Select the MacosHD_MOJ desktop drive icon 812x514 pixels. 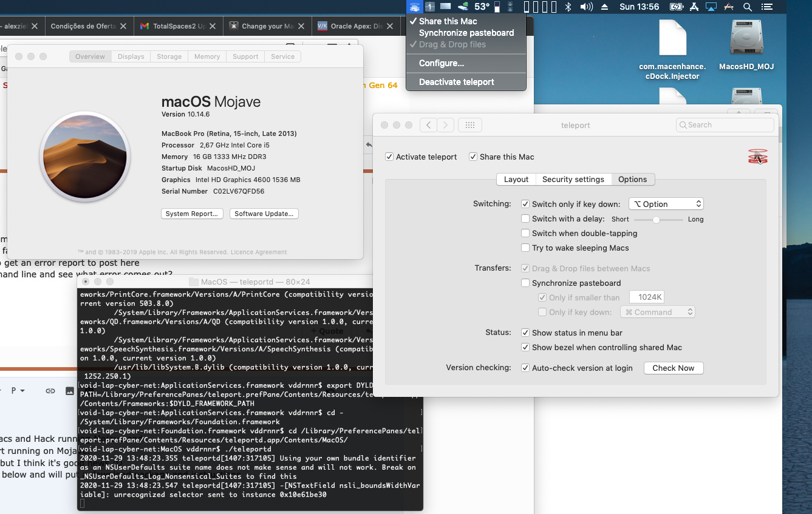point(746,45)
